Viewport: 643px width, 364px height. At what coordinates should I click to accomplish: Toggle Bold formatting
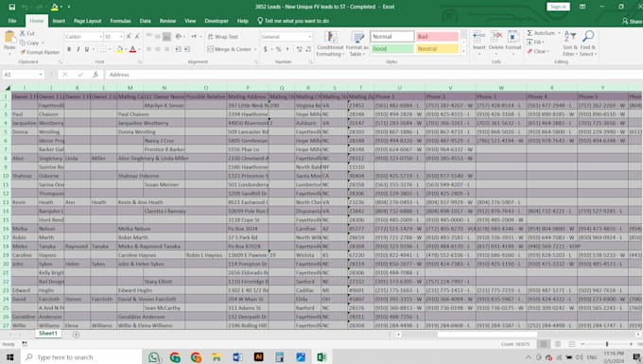[69, 49]
